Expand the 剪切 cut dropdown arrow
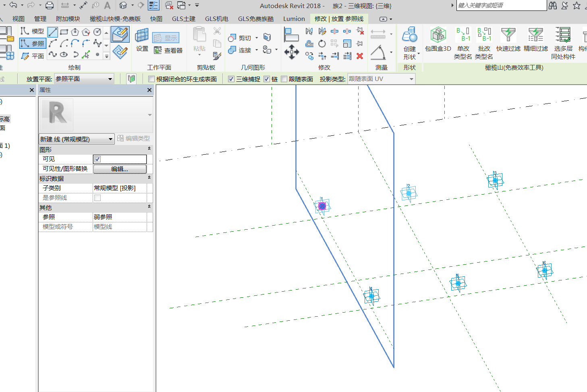 pyautogui.click(x=257, y=38)
